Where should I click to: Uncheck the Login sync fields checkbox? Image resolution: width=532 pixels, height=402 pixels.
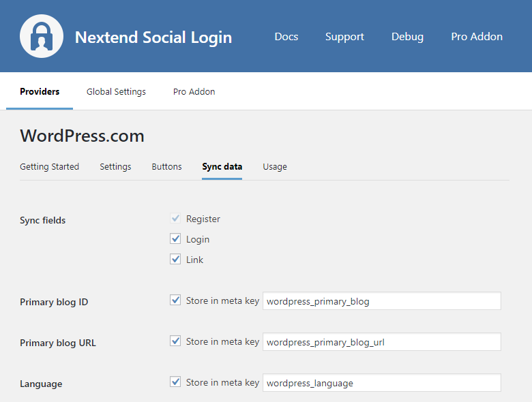(x=176, y=239)
